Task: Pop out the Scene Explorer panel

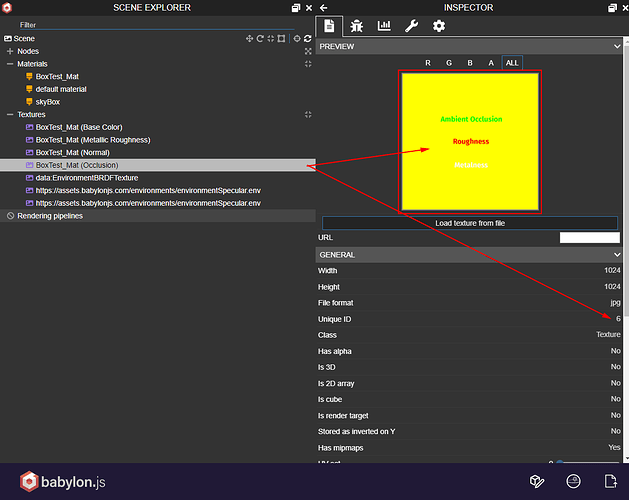Action: 296,8
